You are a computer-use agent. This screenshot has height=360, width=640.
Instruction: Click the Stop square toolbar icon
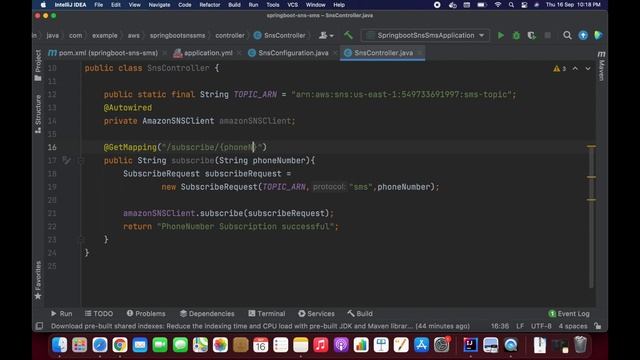point(548,36)
